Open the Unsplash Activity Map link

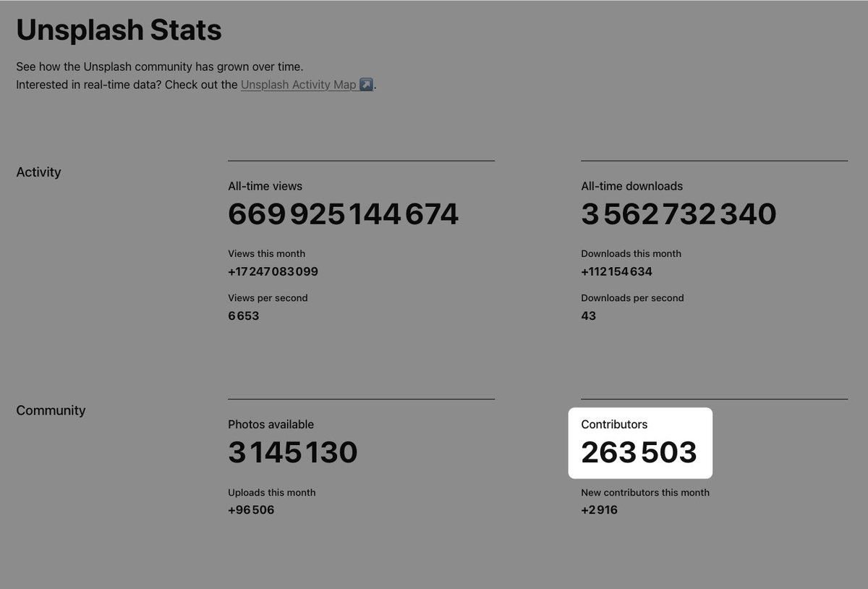(298, 85)
